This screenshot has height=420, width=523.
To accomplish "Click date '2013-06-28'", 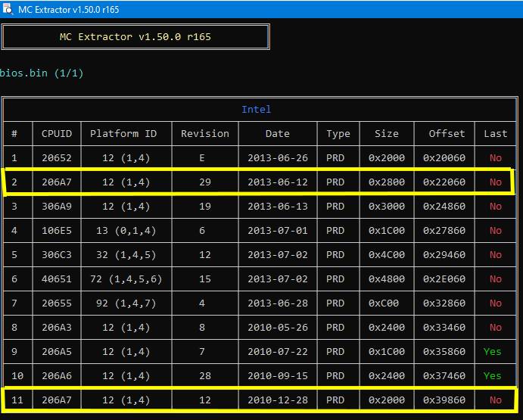I will click(278, 303).
